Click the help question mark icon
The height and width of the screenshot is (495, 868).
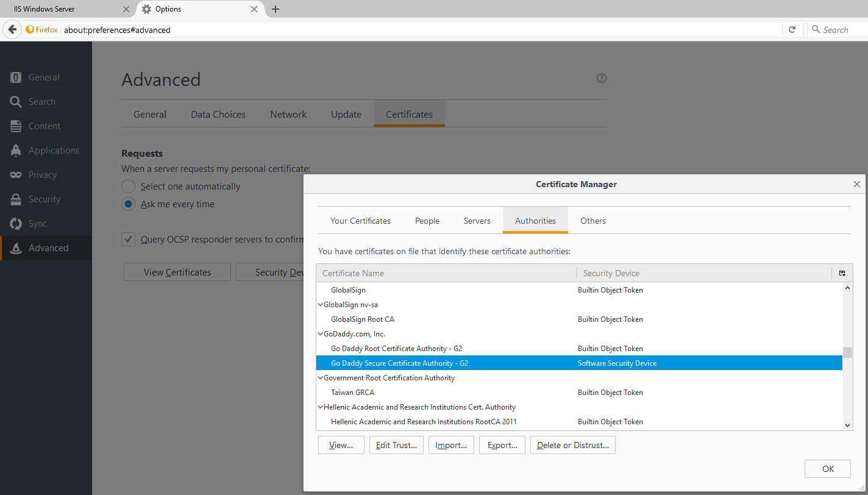coord(602,78)
